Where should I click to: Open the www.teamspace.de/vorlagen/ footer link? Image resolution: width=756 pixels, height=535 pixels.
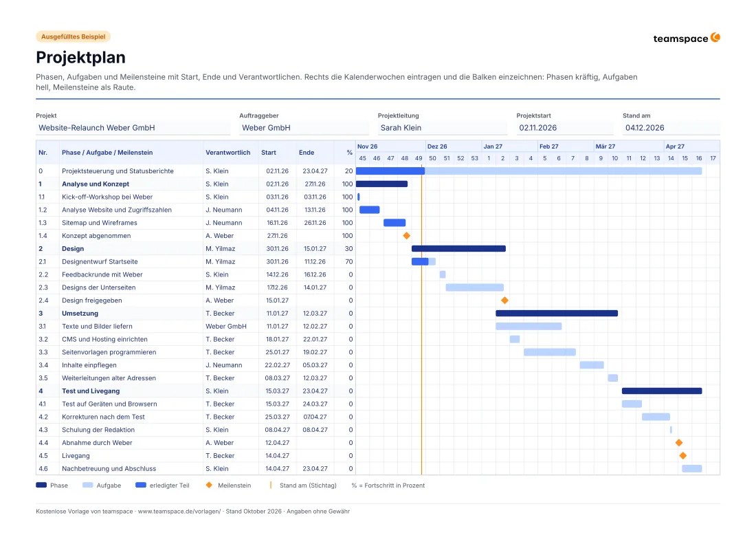point(179,512)
